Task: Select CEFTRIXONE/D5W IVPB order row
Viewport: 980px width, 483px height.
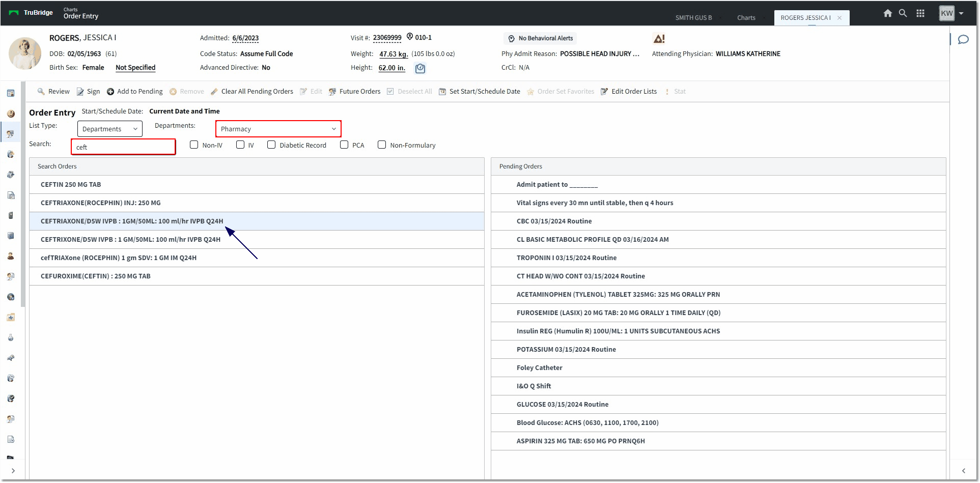Action: [257, 240]
